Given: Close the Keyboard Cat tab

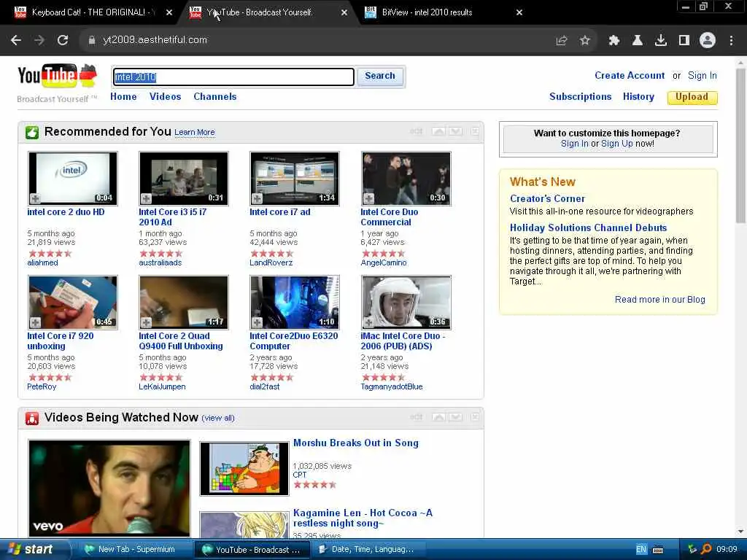Looking at the screenshot, I should click(169, 13).
